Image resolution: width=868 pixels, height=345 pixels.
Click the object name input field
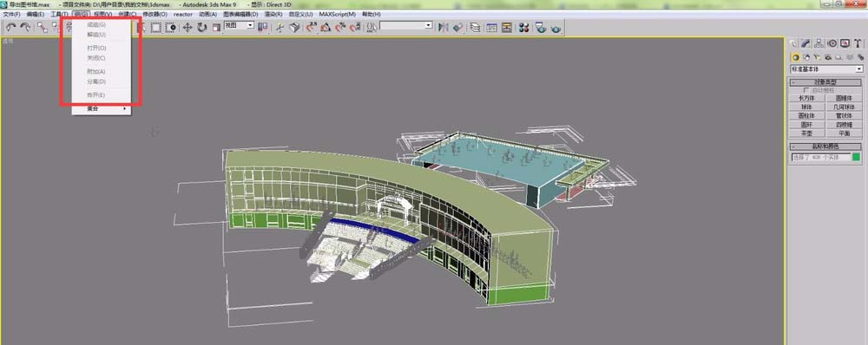(821, 157)
